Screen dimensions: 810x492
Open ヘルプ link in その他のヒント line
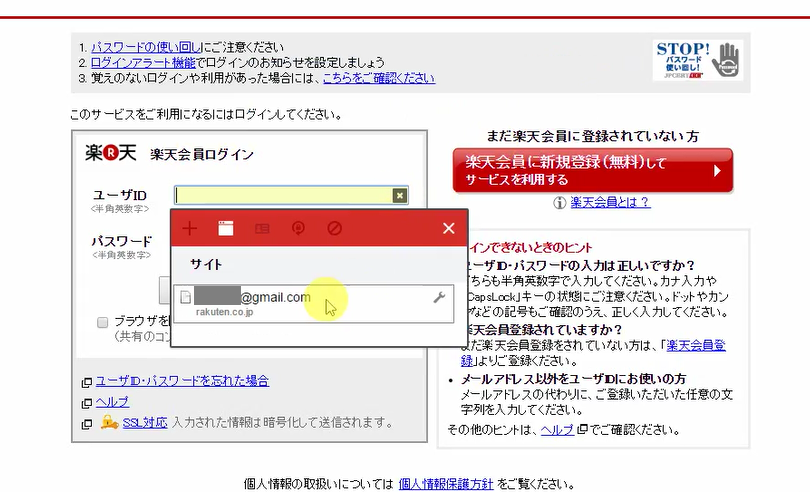tap(557, 430)
